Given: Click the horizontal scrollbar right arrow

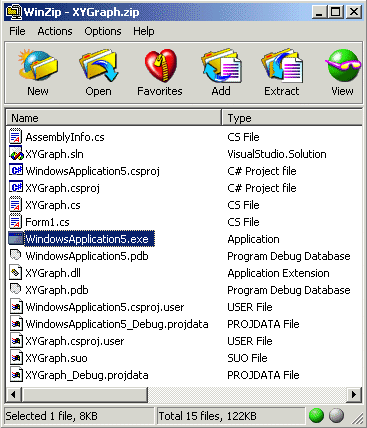Looking at the screenshot, I should [354, 395].
